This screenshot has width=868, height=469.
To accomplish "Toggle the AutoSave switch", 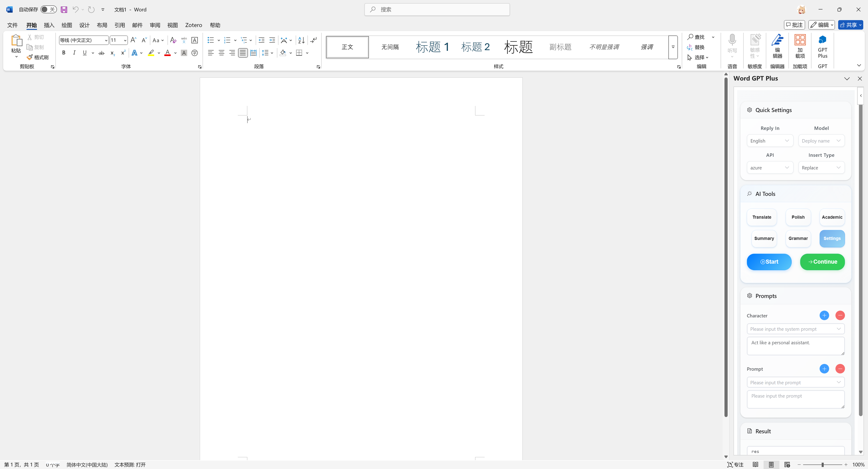I will tap(49, 9).
